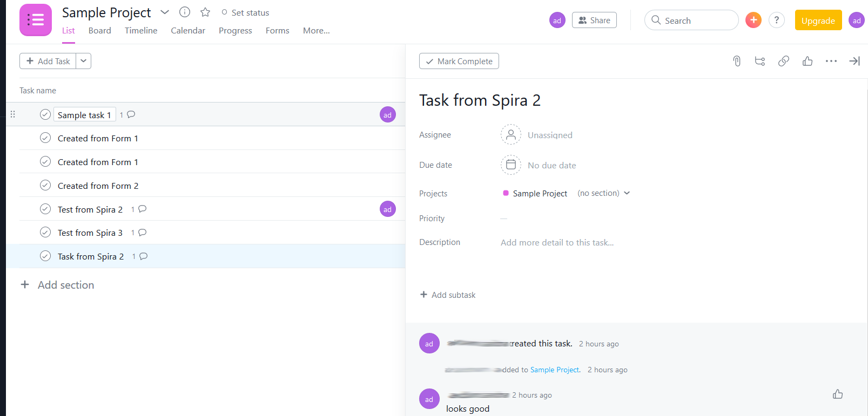Click the attachment paperclip icon
This screenshot has height=416, width=868.
737,61
